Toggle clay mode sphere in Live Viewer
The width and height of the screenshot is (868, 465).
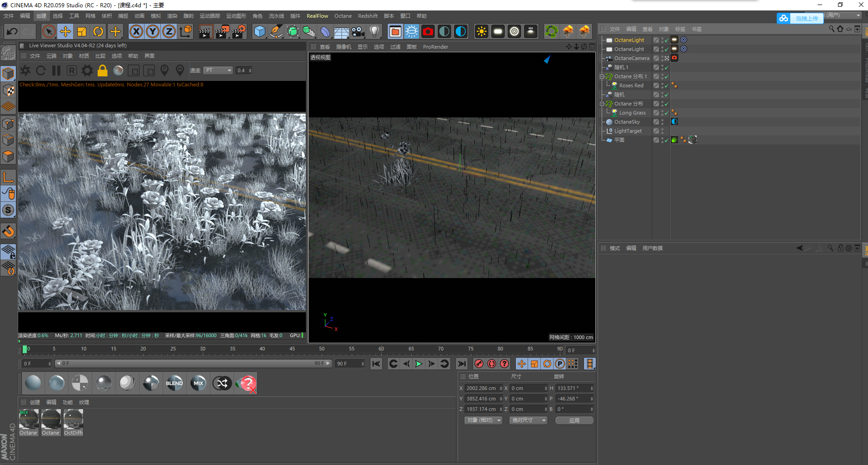[118, 70]
